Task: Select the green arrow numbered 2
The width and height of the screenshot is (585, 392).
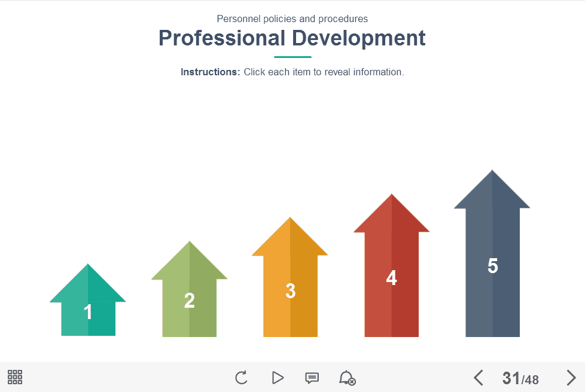Action: click(189, 301)
